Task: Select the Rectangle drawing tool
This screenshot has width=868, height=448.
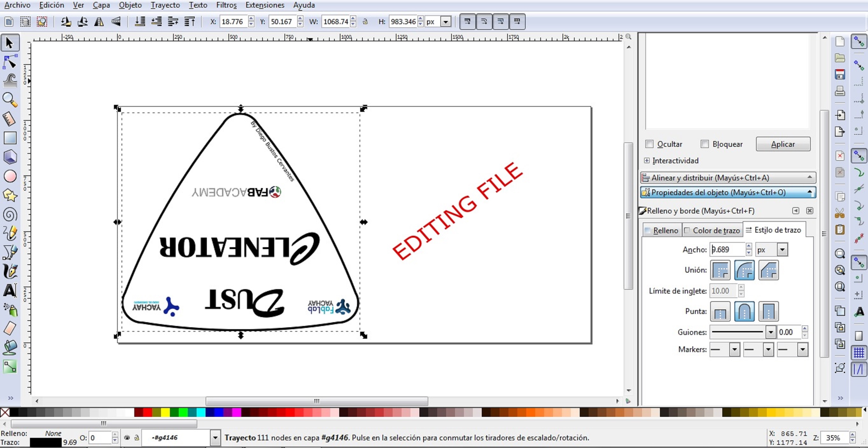Action: [10, 138]
